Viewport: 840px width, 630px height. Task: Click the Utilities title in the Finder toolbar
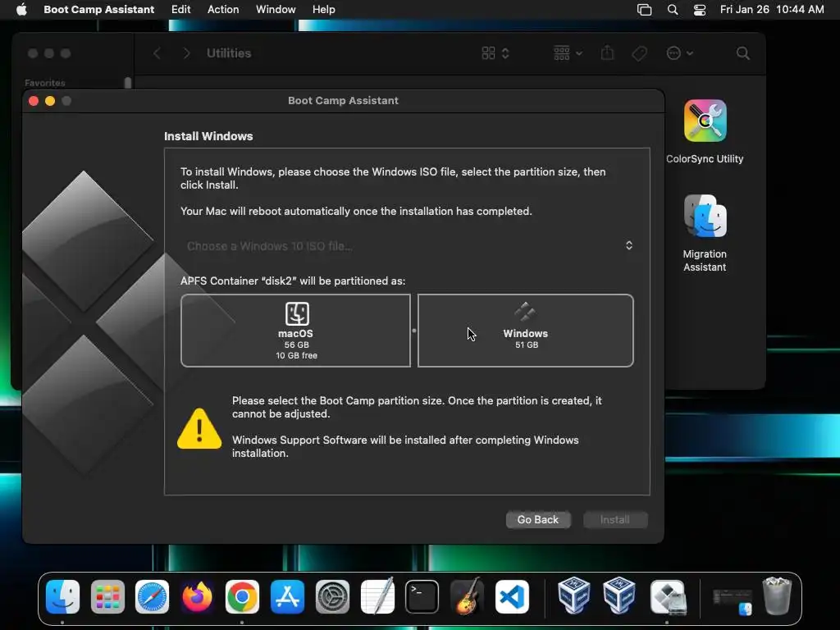pos(229,53)
